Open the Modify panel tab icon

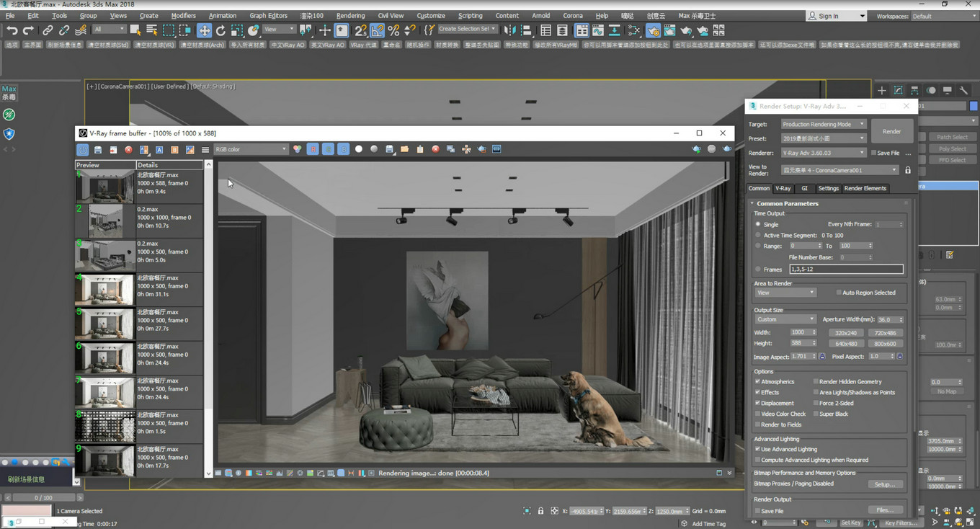(899, 90)
